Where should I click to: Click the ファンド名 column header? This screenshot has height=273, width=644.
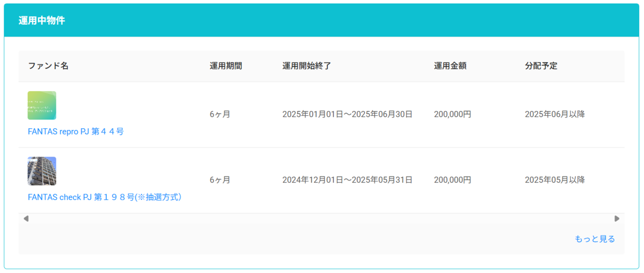point(48,66)
